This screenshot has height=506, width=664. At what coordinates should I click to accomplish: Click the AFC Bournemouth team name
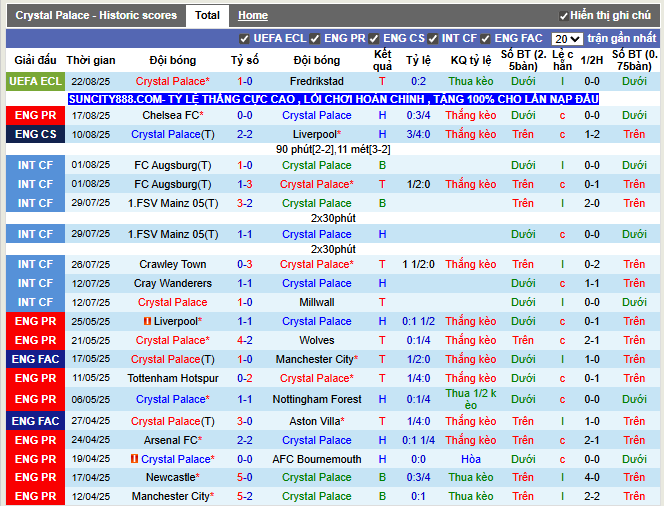(x=317, y=459)
